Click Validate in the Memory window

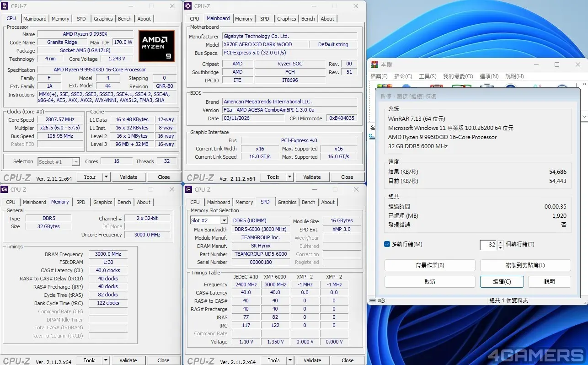click(128, 360)
